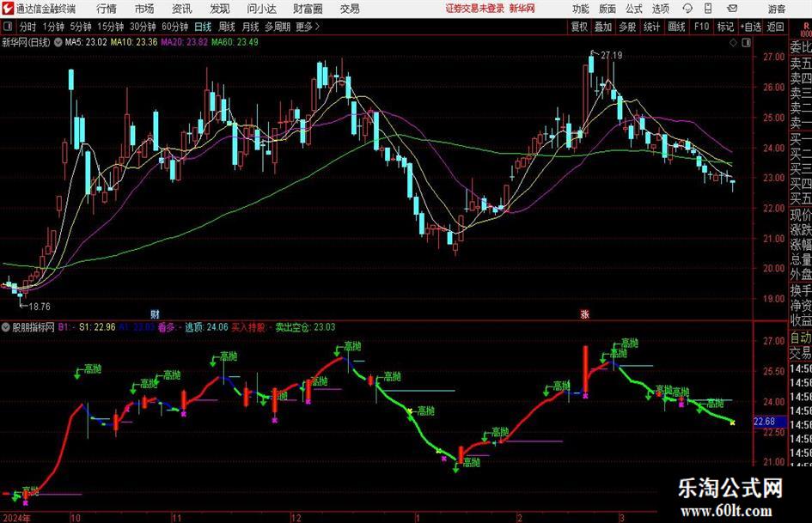Click the 逃顶: 24.06 indicator value
The height and width of the screenshot is (523, 812).
206,327
